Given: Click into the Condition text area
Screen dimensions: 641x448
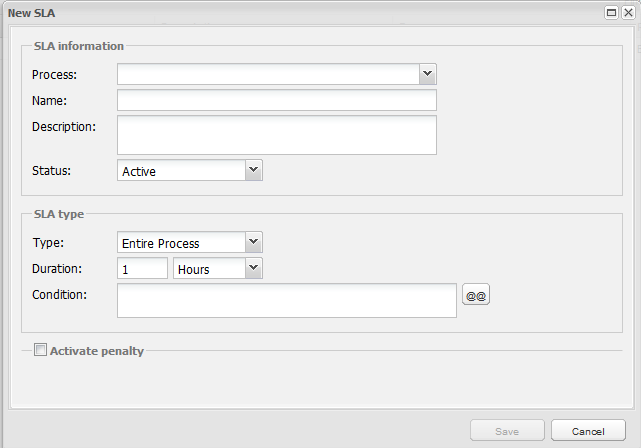Looking at the screenshot, I should pyautogui.click(x=287, y=300).
